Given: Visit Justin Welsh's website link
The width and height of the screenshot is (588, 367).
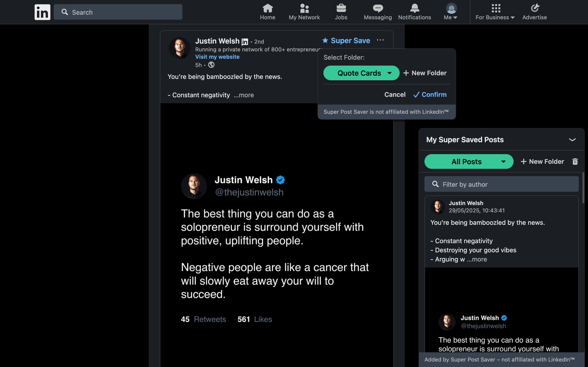Looking at the screenshot, I should (217, 57).
